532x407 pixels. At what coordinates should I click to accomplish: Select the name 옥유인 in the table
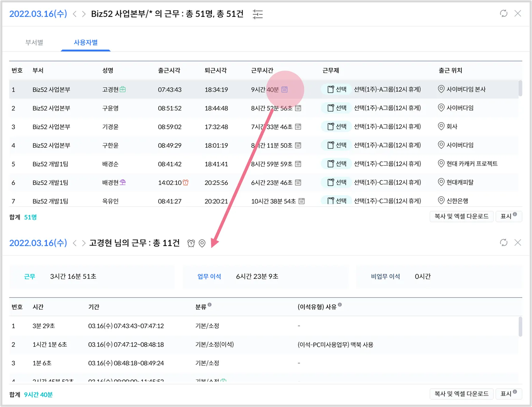click(110, 201)
